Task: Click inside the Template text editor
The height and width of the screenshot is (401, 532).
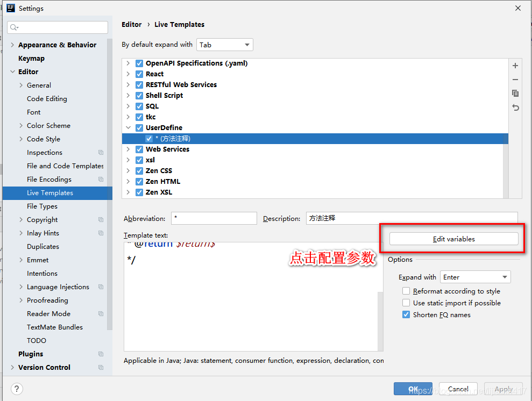Action: click(251, 297)
